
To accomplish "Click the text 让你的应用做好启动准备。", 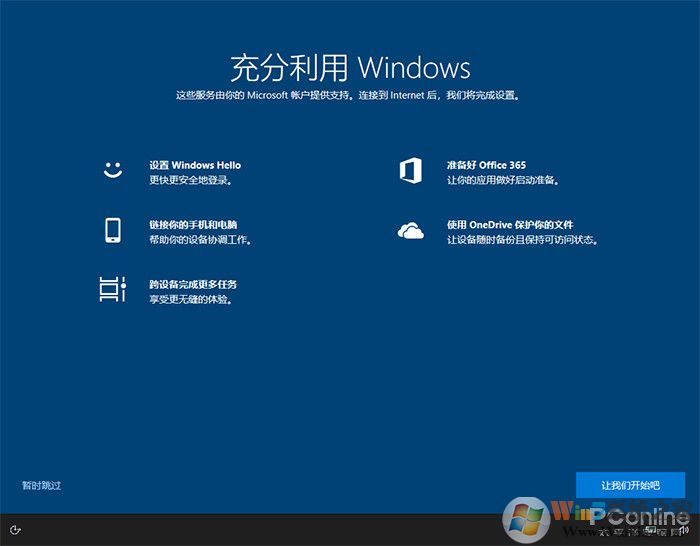I will (503, 180).
